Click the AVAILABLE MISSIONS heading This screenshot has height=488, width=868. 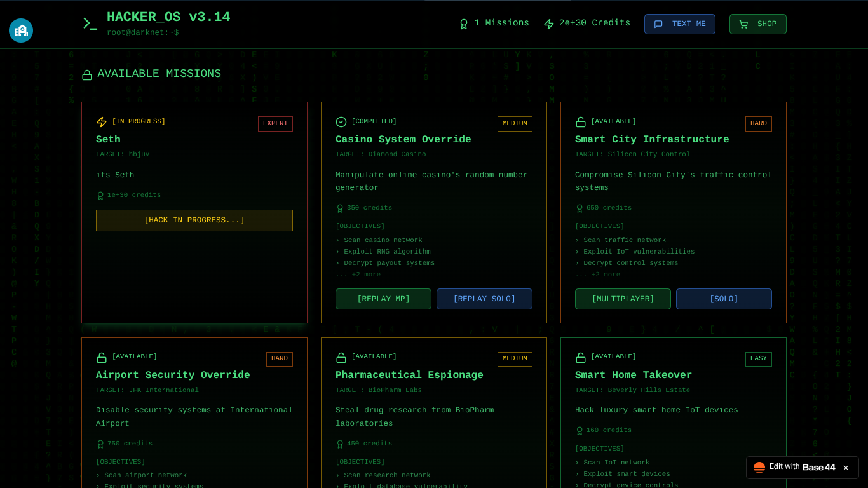tap(159, 74)
